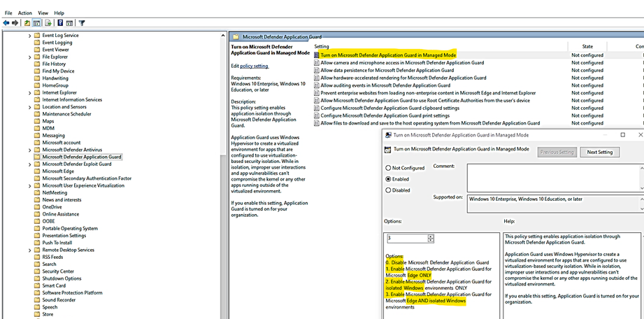Expand the Microsoft Defender Exploit Guard node
644x319 pixels.
(29, 164)
